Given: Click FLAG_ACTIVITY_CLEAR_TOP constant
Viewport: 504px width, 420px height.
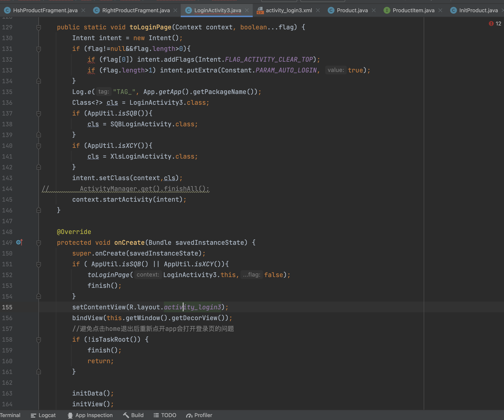Looking at the screenshot, I should point(269,59).
